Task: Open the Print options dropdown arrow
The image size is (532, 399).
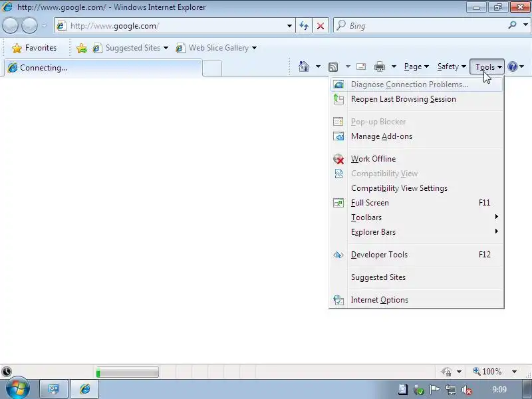Action: [x=394, y=66]
